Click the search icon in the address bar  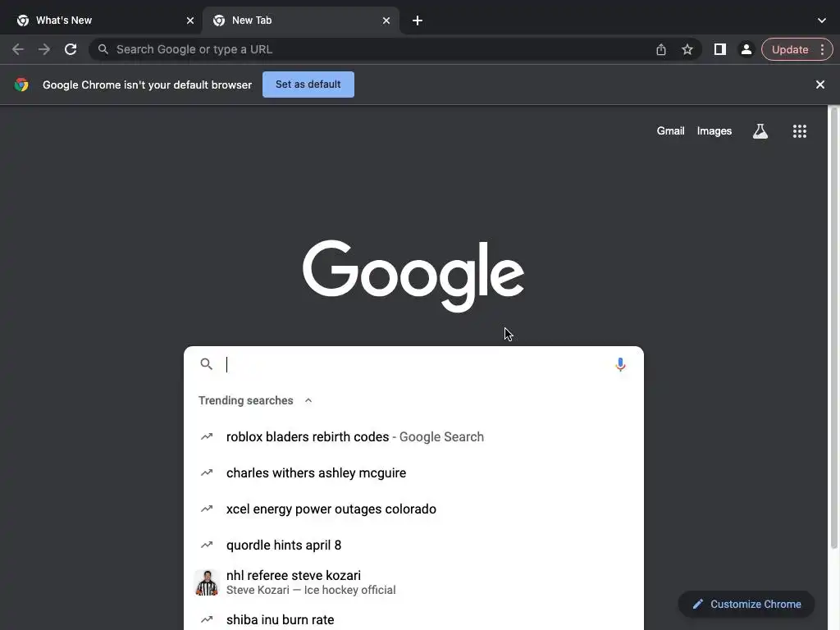click(x=103, y=49)
